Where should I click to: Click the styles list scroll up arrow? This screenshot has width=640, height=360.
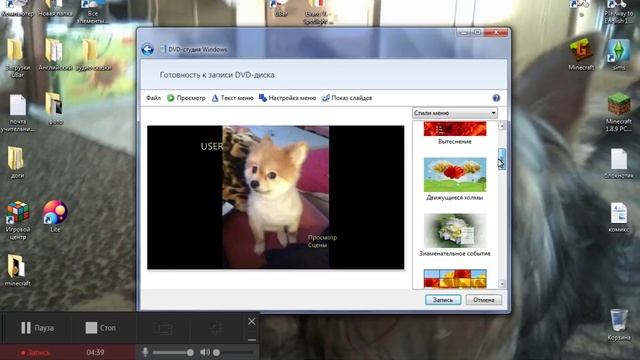tap(502, 126)
